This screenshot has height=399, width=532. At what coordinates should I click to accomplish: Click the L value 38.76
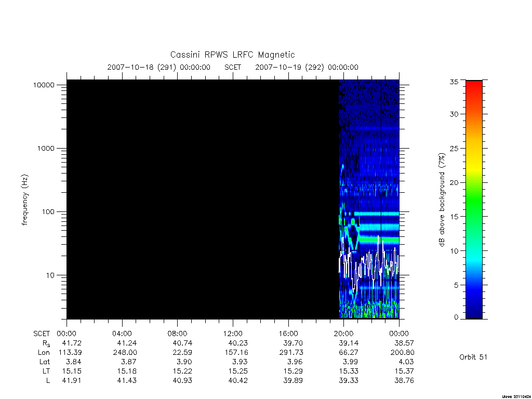click(404, 381)
